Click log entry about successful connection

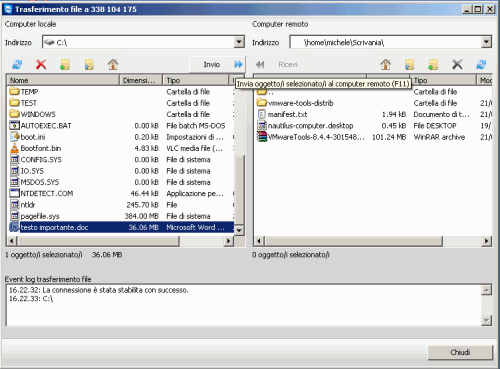(99, 290)
